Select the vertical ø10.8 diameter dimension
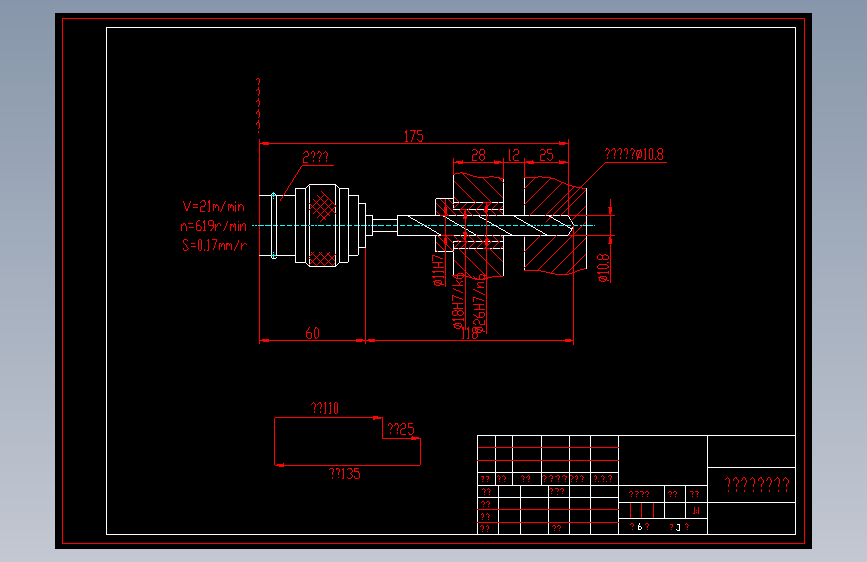Viewport: 867px width, 562px height. [x=604, y=268]
